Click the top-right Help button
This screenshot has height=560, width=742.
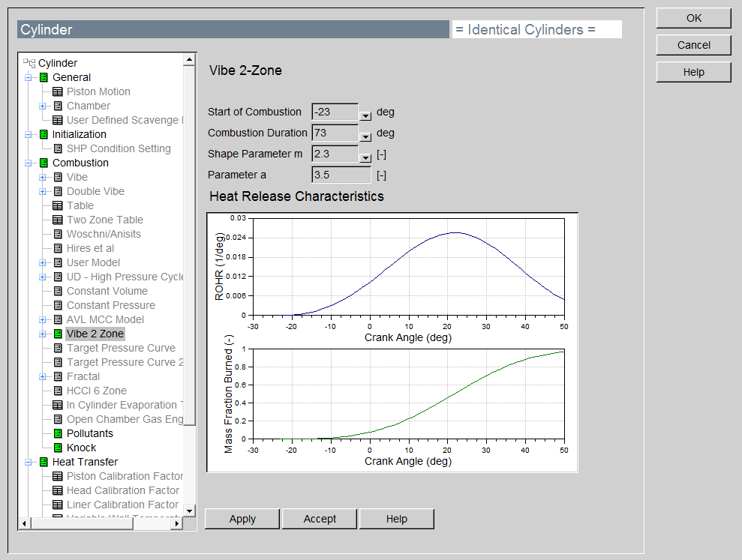[694, 72]
